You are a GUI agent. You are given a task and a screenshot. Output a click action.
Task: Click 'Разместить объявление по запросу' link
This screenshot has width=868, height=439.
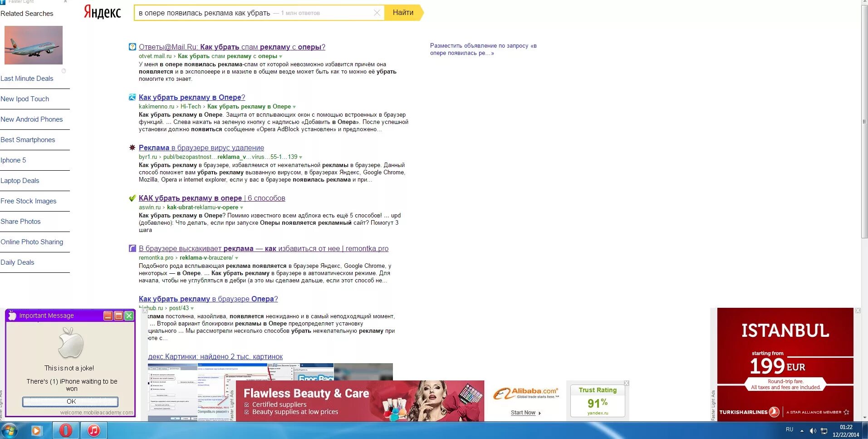[x=483, y=49]
